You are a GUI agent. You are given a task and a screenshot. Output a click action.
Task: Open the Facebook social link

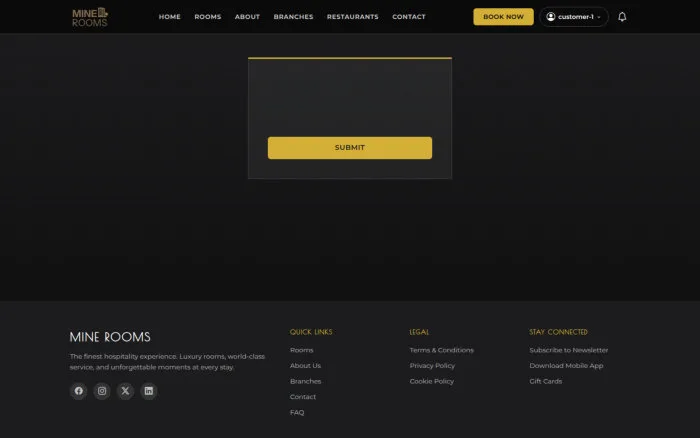(79, 391)
